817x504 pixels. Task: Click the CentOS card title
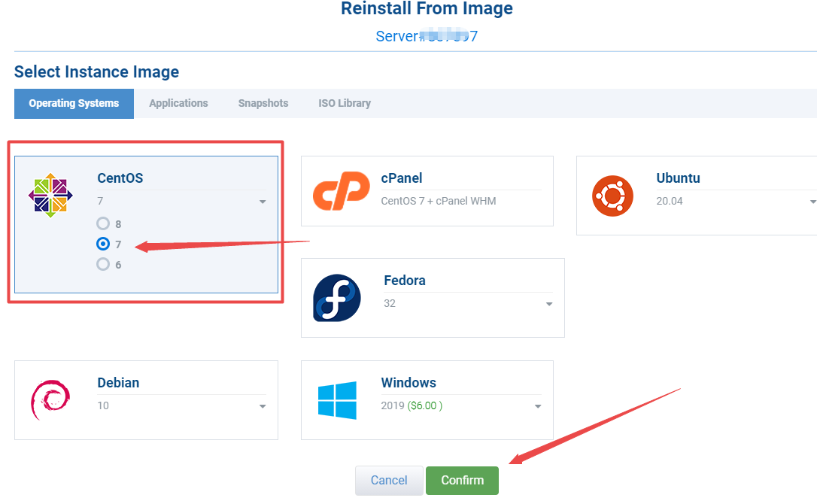pyautogui.click(x=120, y=178)
